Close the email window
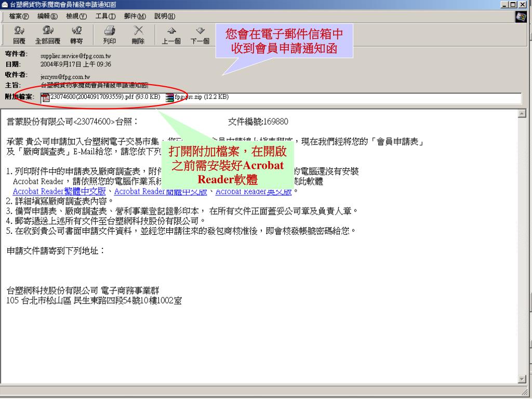532x399 pixels. click(x=523, y=4)
